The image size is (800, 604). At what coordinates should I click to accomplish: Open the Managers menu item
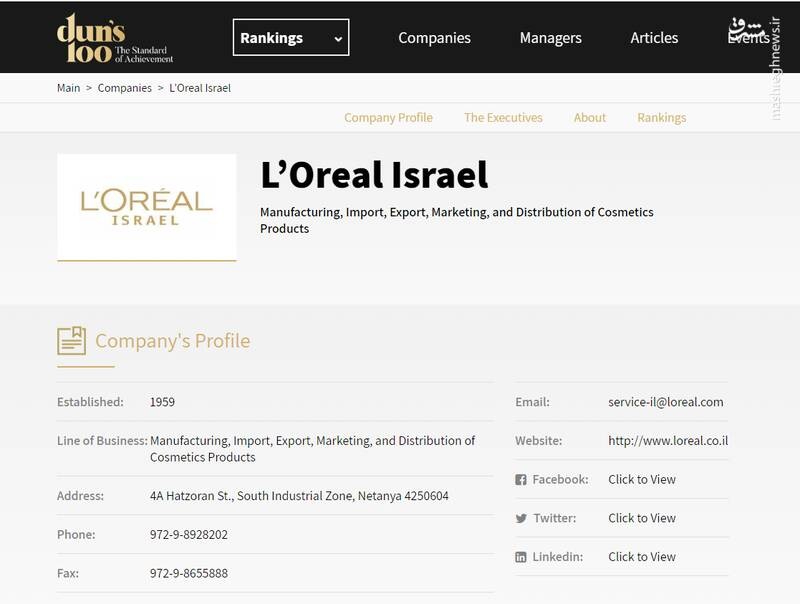pyautogui.click(x=551, y=38)
